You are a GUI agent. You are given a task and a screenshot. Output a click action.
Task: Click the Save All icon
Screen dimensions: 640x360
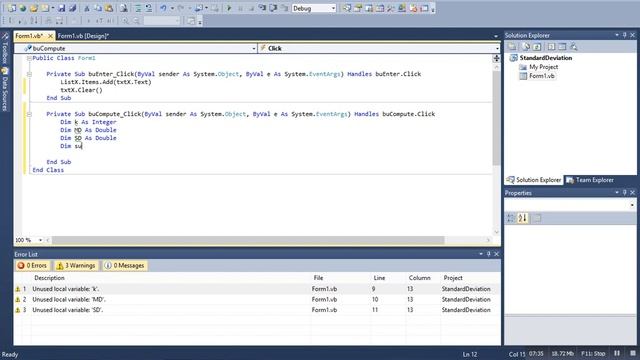[x=72, y=8]
